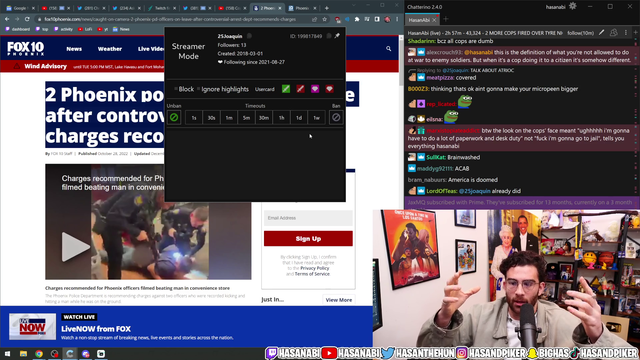
Task: Click the green Unban icon
Action: [174, 118]
